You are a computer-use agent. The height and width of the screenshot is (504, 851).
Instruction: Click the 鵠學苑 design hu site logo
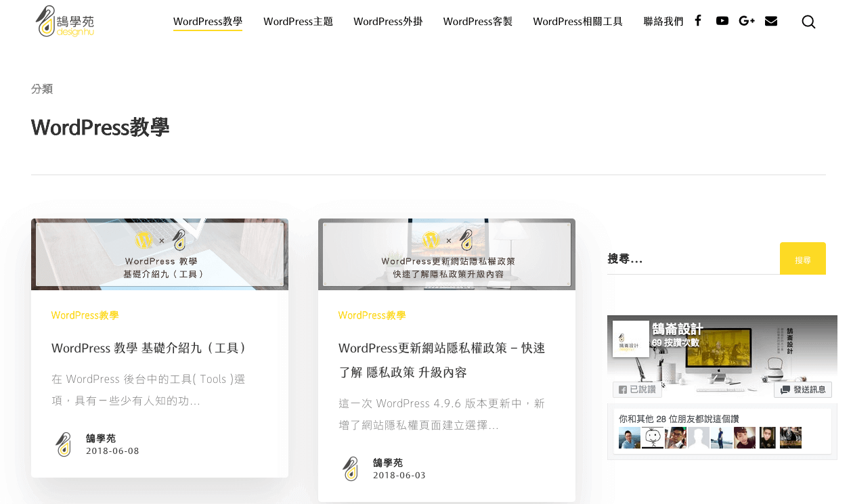(x=65, y=21)
